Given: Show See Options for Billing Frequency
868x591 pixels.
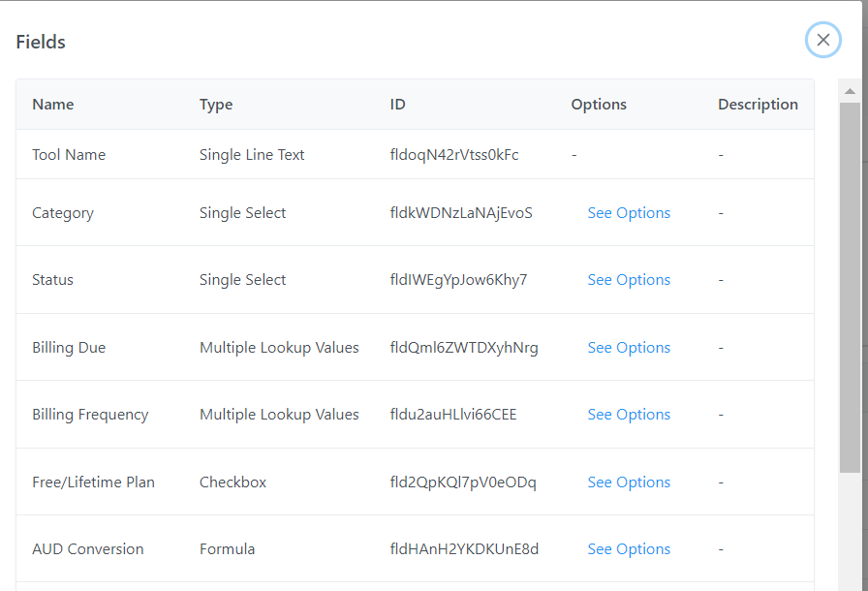Looking at the screenshot, I should (629, 415).
